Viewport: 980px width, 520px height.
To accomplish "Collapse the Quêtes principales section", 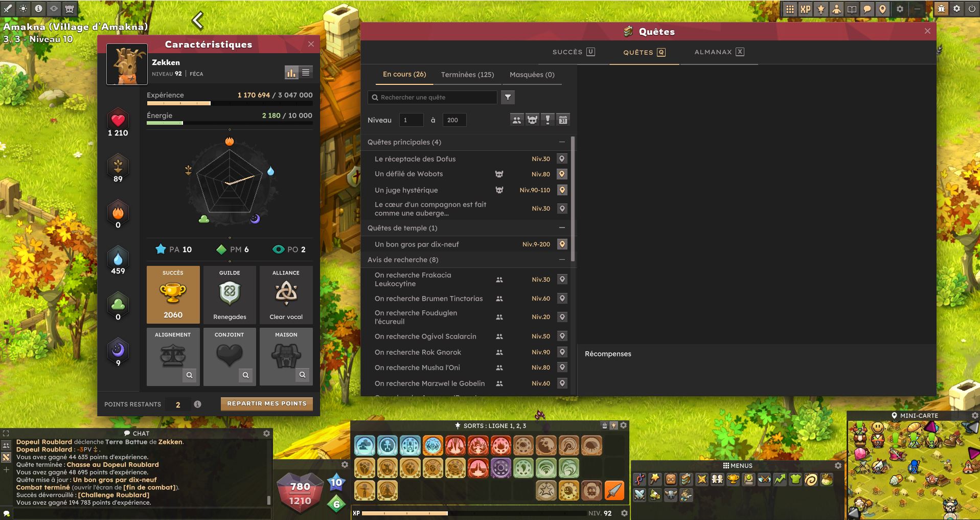I will (x=562, y=142).
